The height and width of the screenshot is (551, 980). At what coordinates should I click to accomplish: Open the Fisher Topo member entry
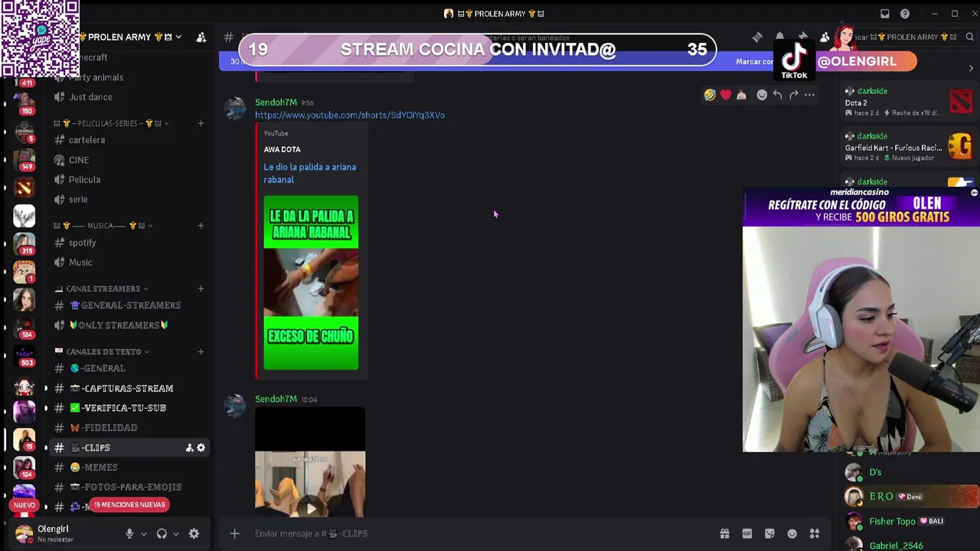(910, 521)
